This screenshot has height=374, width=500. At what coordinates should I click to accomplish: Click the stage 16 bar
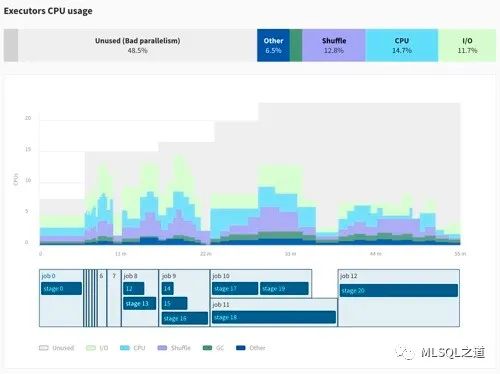click(185, 318)
